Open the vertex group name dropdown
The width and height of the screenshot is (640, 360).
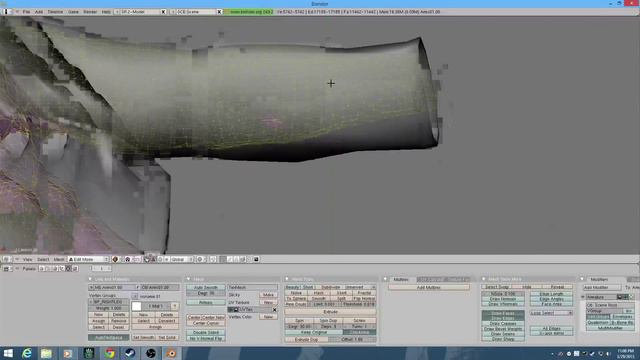(91, 302)
